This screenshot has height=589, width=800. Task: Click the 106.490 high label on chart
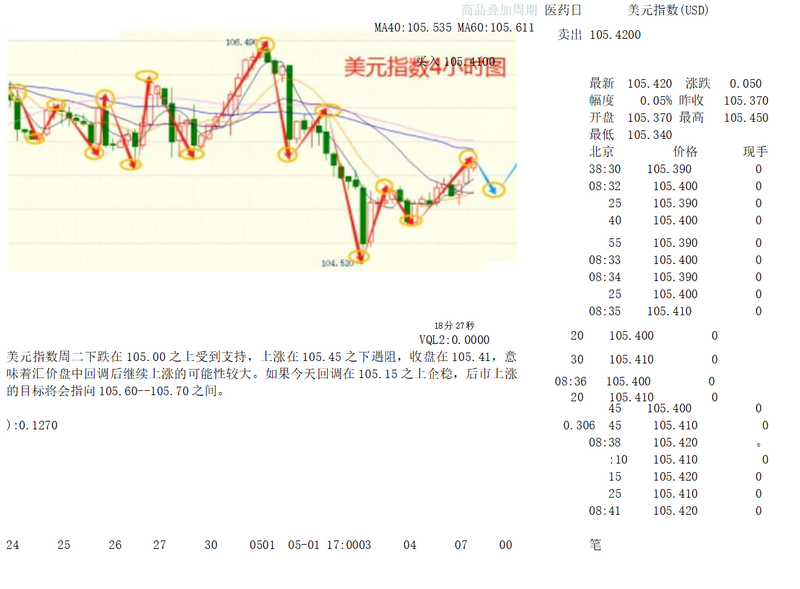point(241,42)
